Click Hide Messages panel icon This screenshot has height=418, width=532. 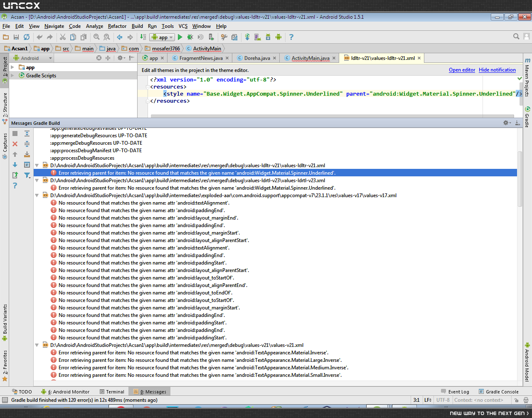pyautogui.click(x=517, y=123)
